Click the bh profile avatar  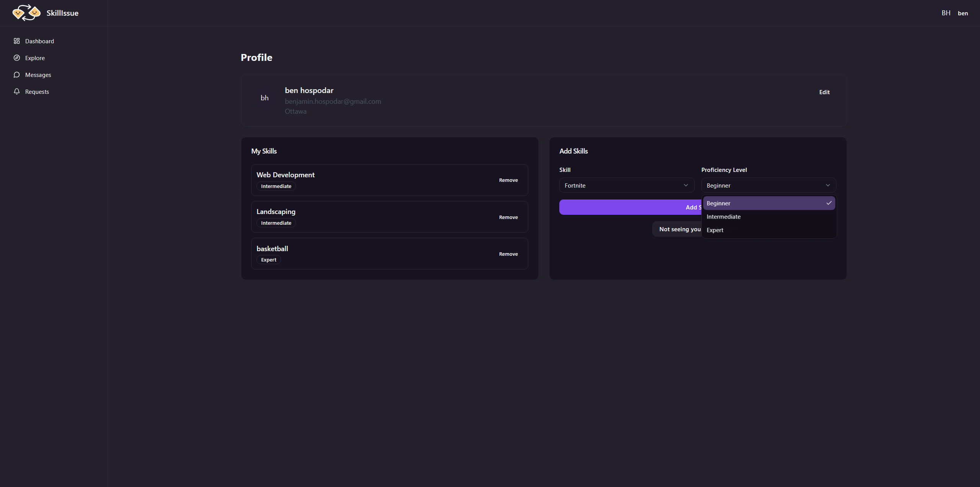(265, 98)
